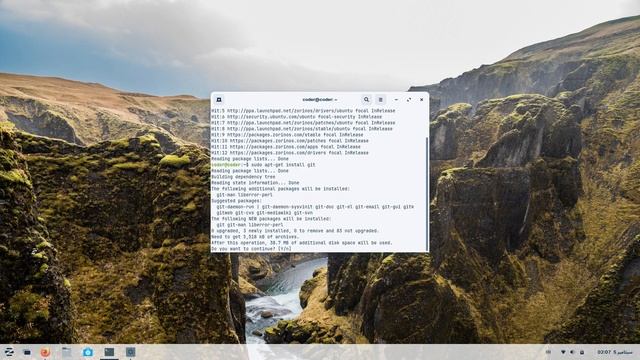Open the volume tray icon
The image size is (640, 360).
coord(572,352)
